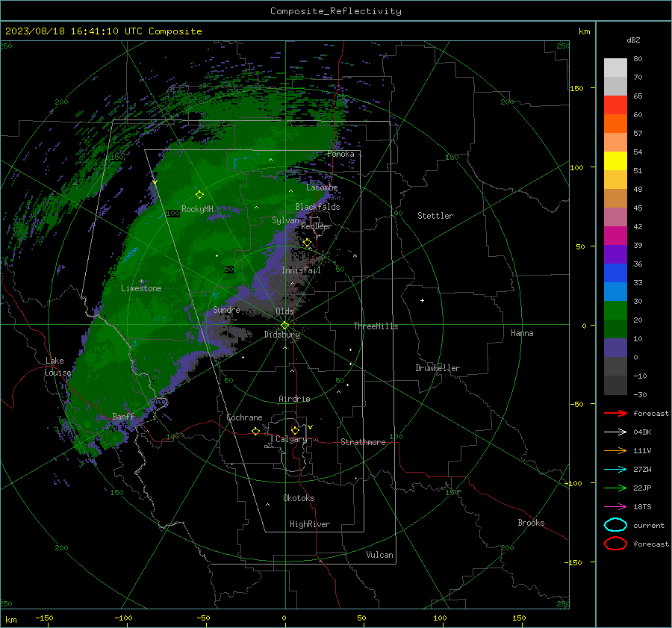Click the Limestone label

(141, 288)
